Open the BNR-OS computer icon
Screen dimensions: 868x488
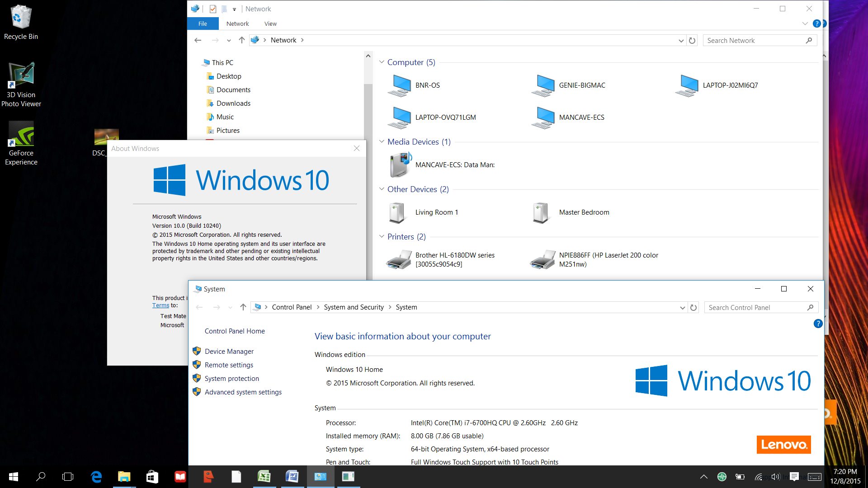[x=399, y=85]
